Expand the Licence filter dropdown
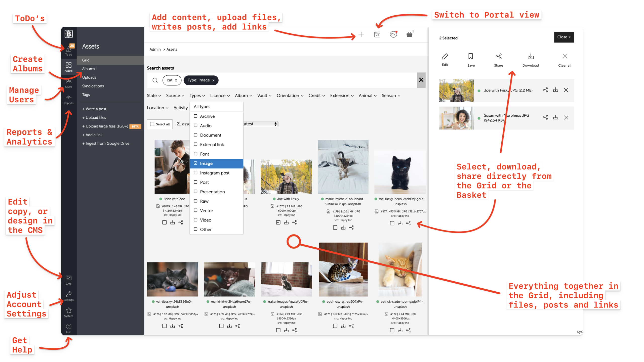 [220, 96]
